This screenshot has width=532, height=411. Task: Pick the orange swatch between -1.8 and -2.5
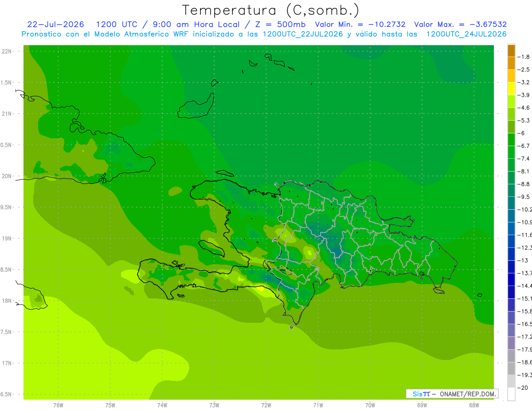point(511,63)
